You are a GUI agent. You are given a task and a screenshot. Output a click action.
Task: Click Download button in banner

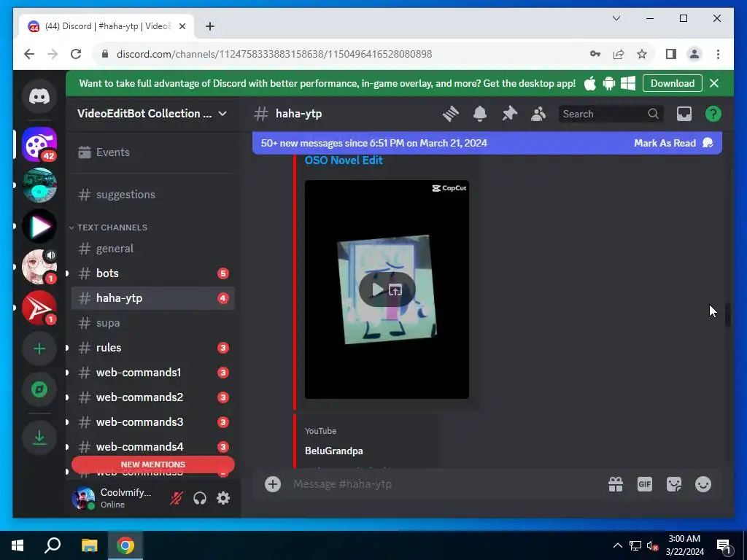click(672, 83)
